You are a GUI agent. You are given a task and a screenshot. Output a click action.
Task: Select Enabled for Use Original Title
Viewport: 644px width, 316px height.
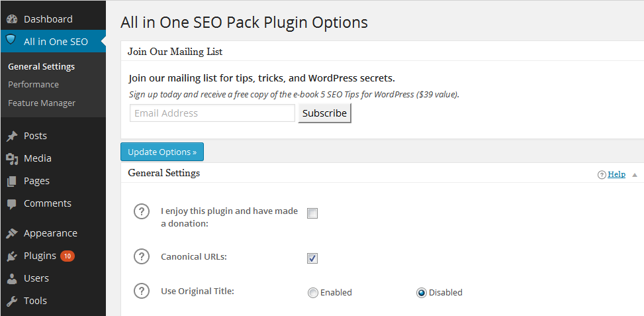point(313,293)
